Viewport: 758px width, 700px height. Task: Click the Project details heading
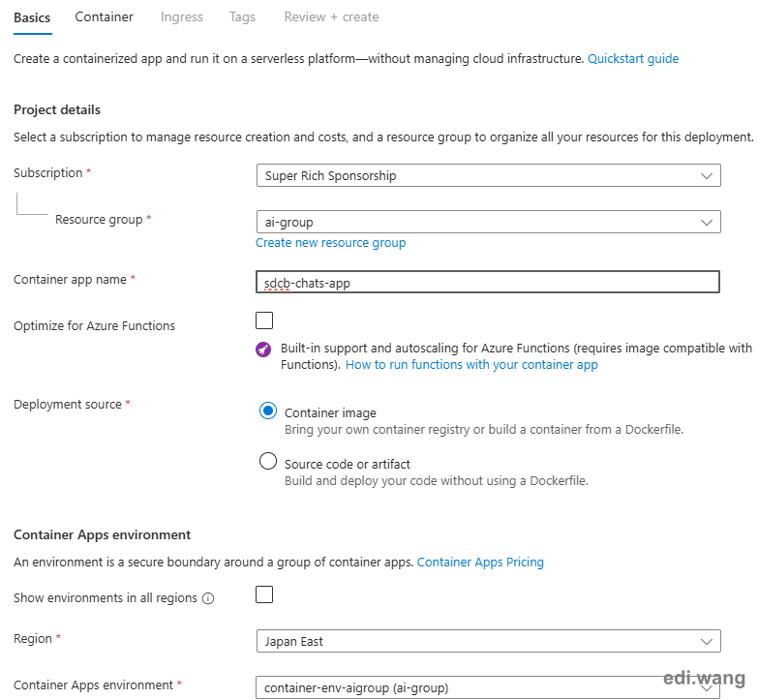pos(57,109)
